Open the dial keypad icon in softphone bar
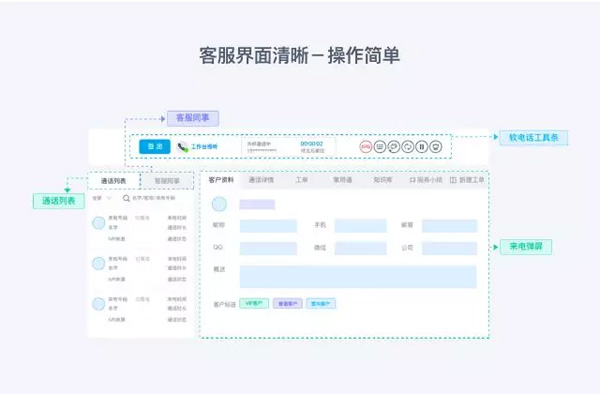This screenshot has width=600, height=394. click(380, 147)
